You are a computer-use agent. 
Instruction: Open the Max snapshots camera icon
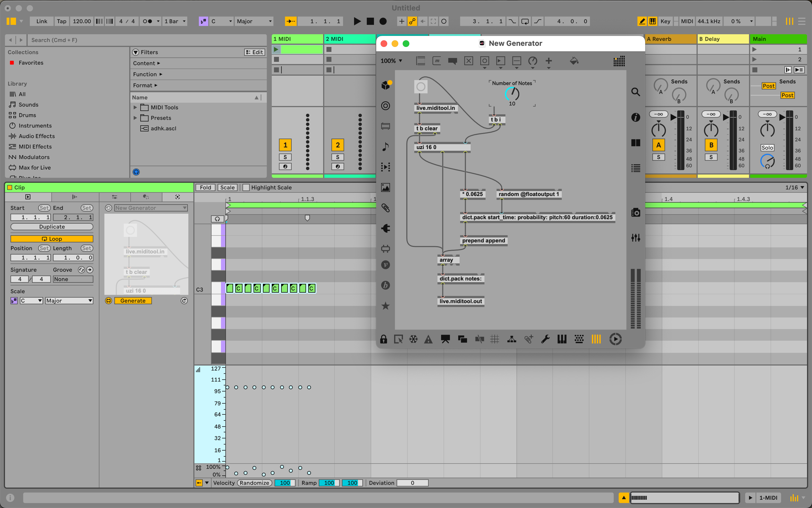pos(635,213)
